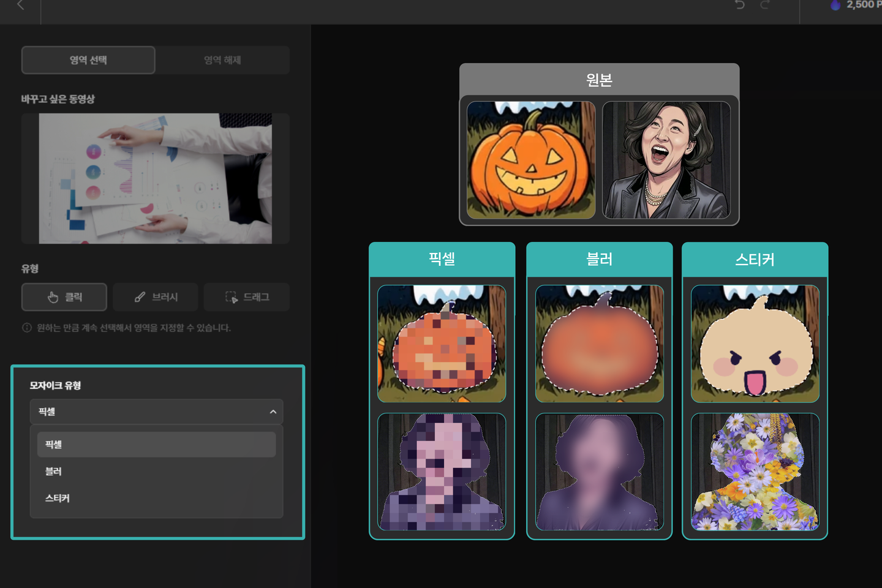882x588 pixels.
Task: Click the original pumpkin image under 원본
Action: 531,160
